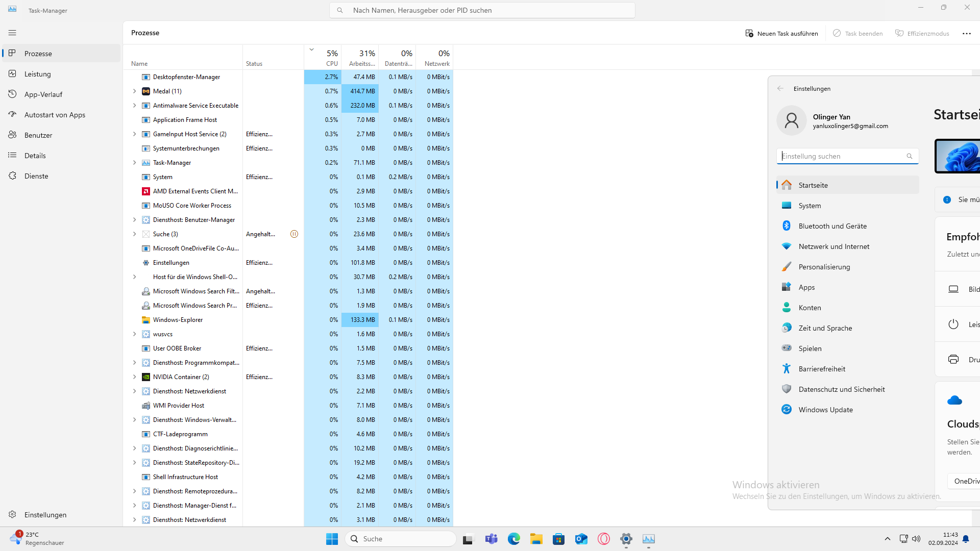Screen dimensions: 980x551
Task: Sort processes by Arbeitsspeicher column
Action: point(361,58)
